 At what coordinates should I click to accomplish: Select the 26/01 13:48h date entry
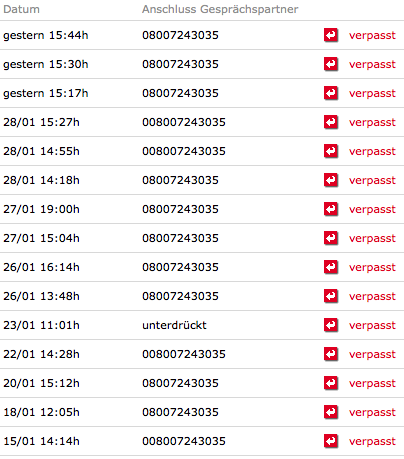point(41,296)
